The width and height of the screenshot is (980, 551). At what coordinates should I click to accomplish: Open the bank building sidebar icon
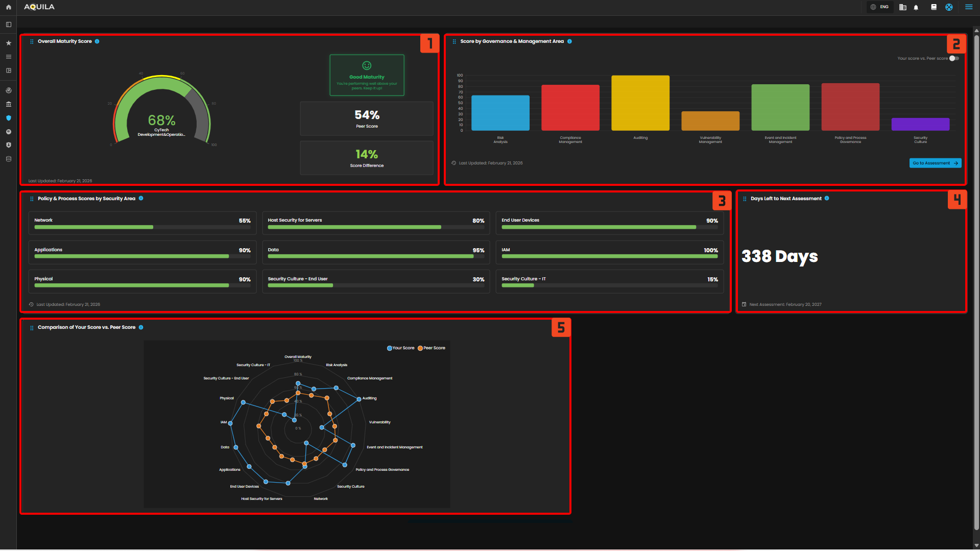point(8,104)
